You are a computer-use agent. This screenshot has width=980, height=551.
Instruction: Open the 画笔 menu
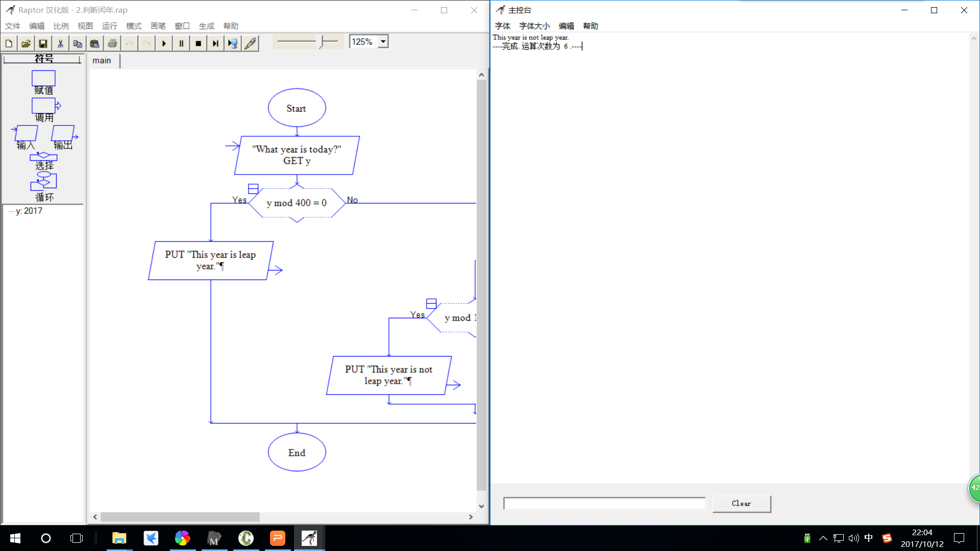(158, 26)
